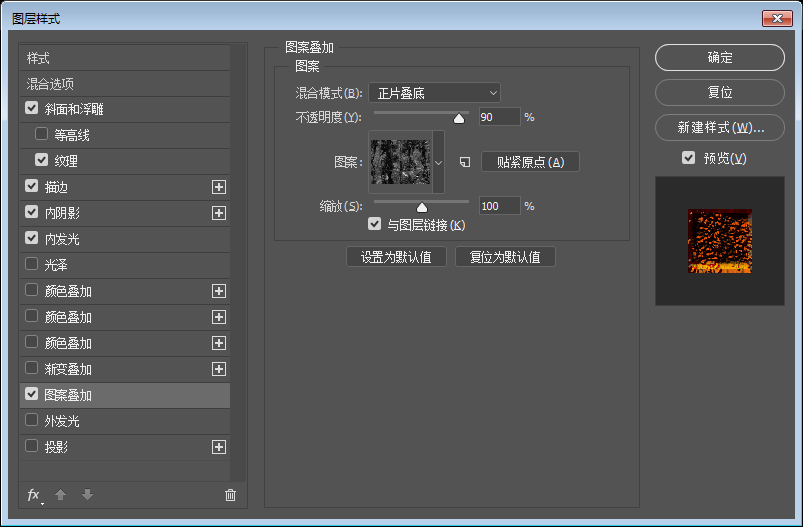Select the 投影 row label
This screenshot has height=527, width=803.
coord(56,447)
